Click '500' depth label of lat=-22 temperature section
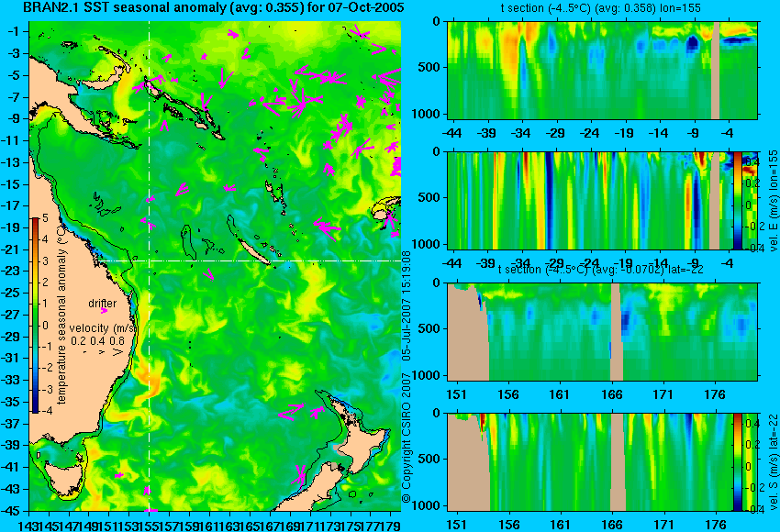 click(x=429, y=328)
